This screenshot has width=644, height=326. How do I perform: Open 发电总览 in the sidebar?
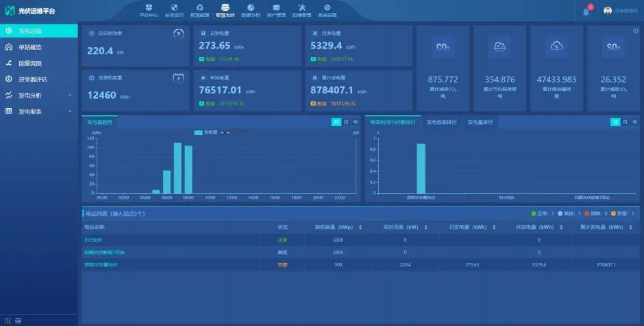point(38,31)
